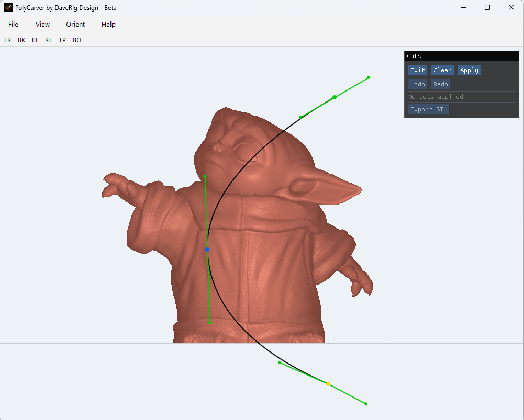Image resolution: width=524 pixels, height=420 pixels.
Task: Click the Undo button
Action: point(418,84)
